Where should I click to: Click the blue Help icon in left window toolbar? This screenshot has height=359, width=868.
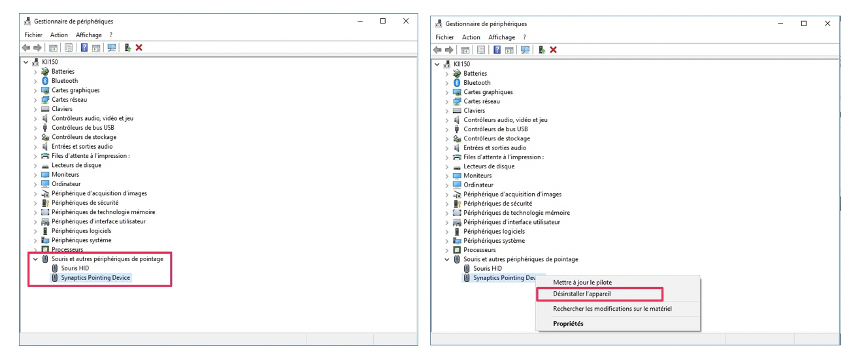(x=84, y=48)
